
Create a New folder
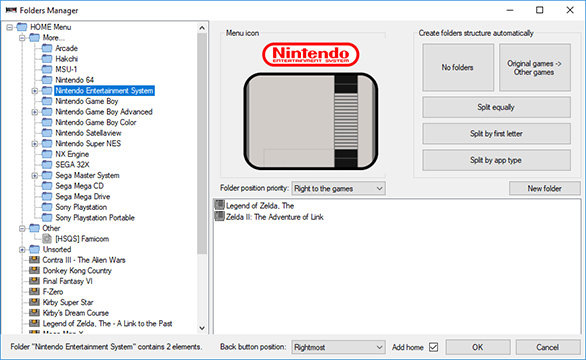coord(545,188)
